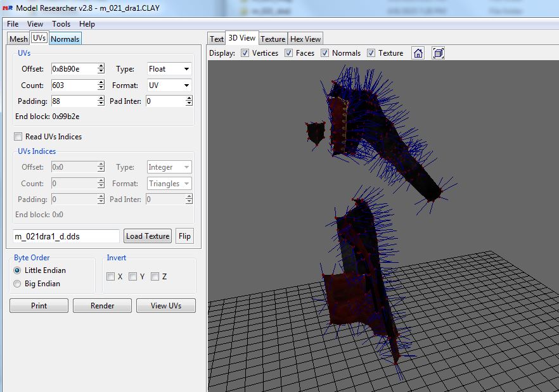
Task: Toggle the Normals display checkbox
Action: click(x=324, y=53)
